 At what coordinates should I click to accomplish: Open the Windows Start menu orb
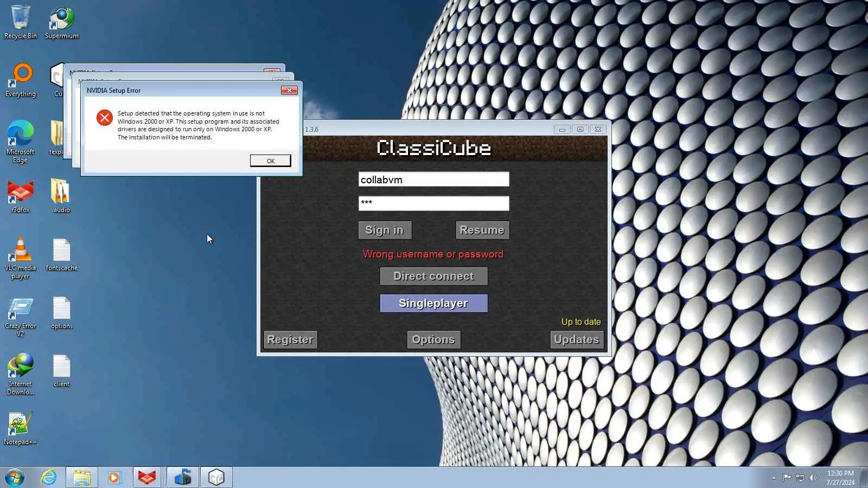[x=15, y=477]
